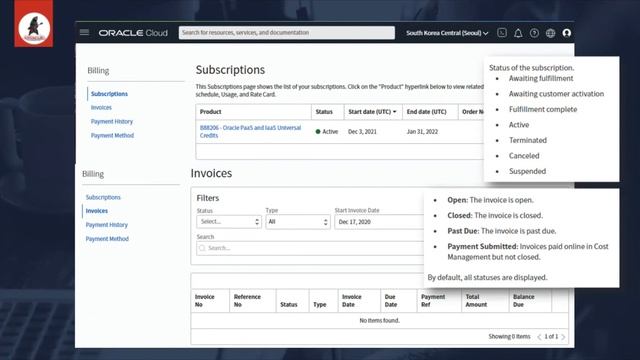Viewport: 640px width, 360px height.
Task: Click Terminated in status tooltip
Action: coord(528,140)
